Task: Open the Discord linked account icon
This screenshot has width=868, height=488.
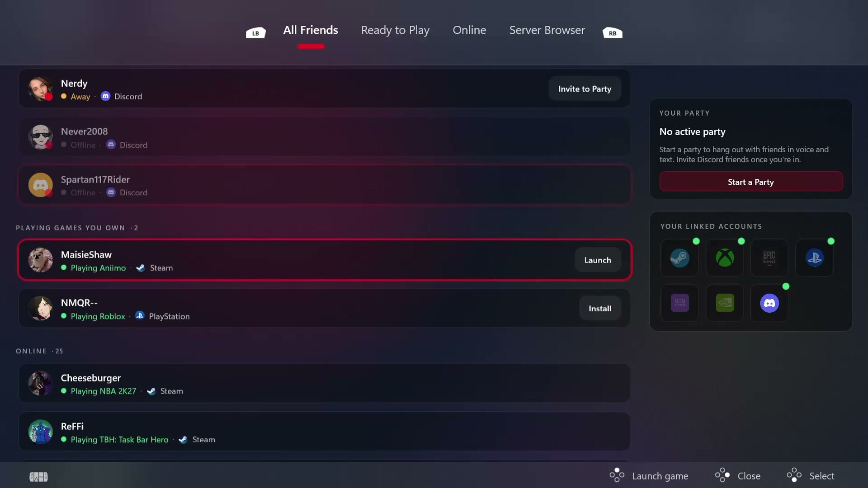Action: (769, 303)
